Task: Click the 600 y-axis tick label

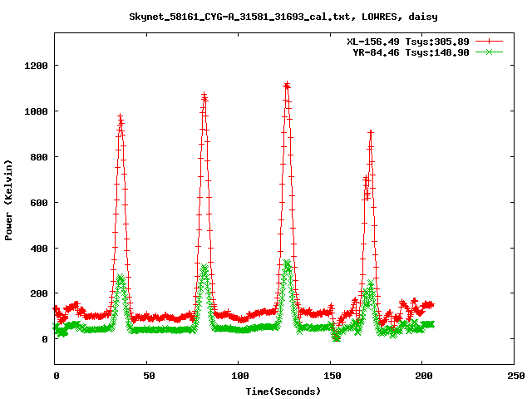Action: (x=39, y=203)
